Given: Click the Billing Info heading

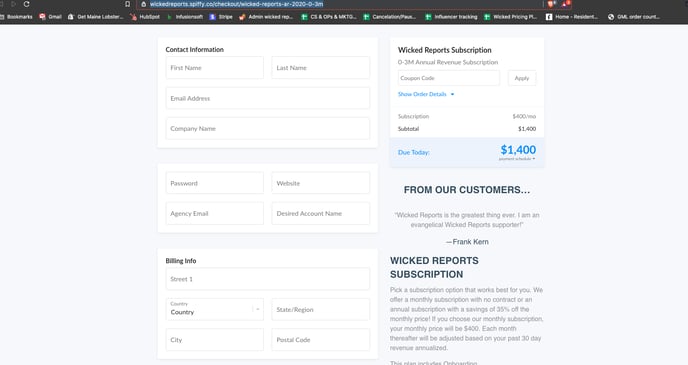Looking at the screenshot, I should pos(181,261).
